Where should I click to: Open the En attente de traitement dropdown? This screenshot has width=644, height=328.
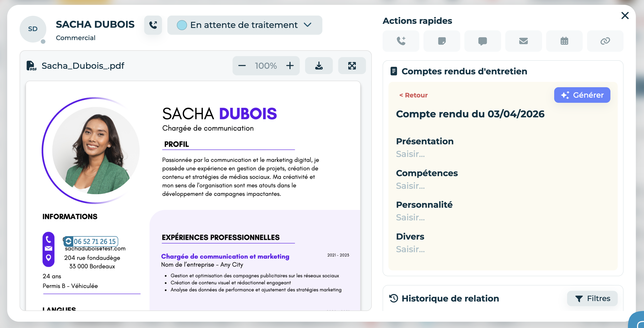coord(245,25)
